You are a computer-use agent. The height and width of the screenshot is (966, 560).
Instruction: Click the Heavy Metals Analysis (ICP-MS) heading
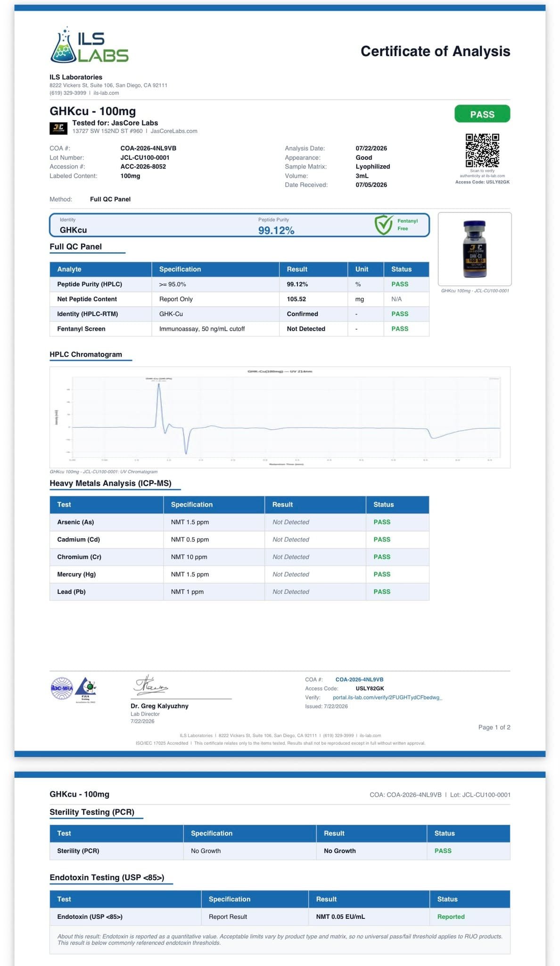click(x=110, y=483)
